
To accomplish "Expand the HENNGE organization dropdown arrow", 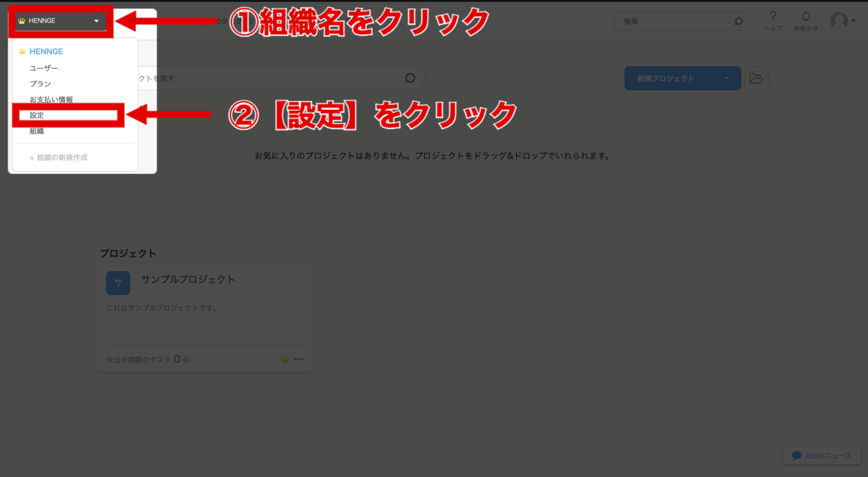I will click(x=96, y=21).
